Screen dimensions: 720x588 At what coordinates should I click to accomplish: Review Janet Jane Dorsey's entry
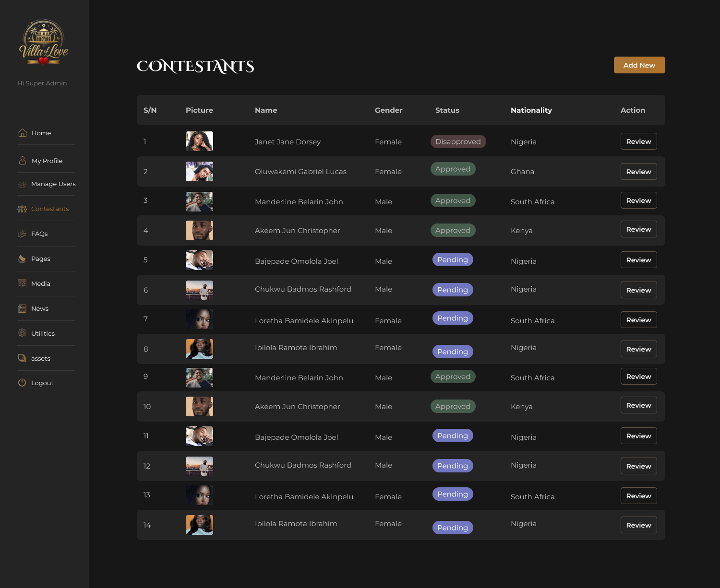tap(638, 141)
